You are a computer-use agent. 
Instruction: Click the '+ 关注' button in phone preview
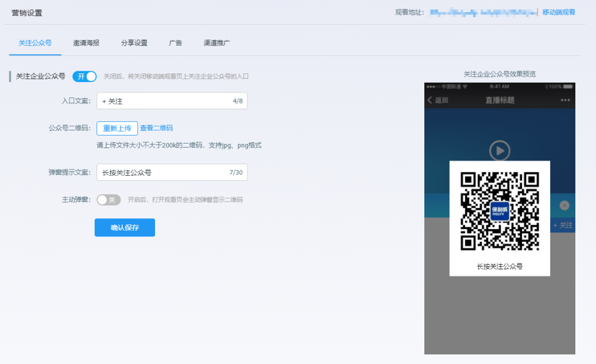[x=563, y=225]
